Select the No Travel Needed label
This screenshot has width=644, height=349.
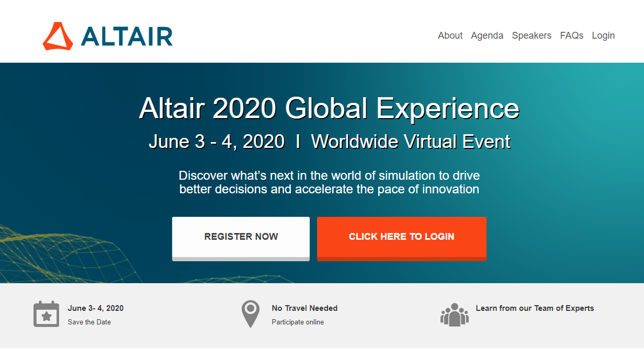coord(305,308)
